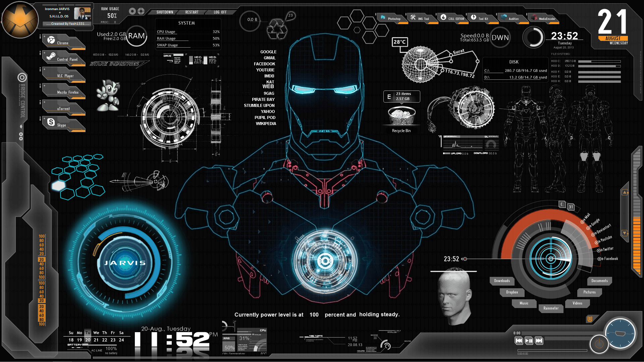
Task: Click the 31 calendar tab on dial
Action: click(x=571, y=207)
